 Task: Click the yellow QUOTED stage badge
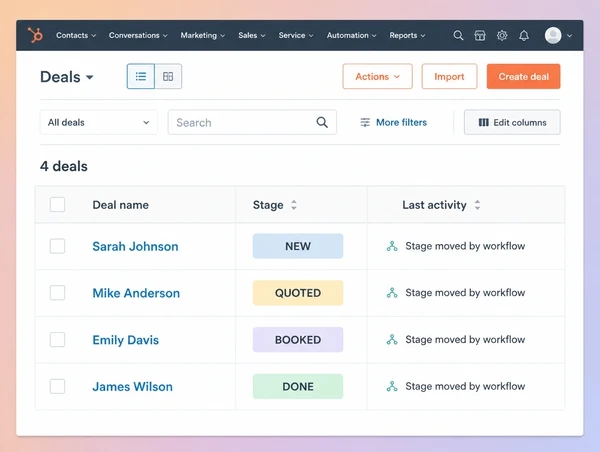pyautogui.click(x=298, y=293)
